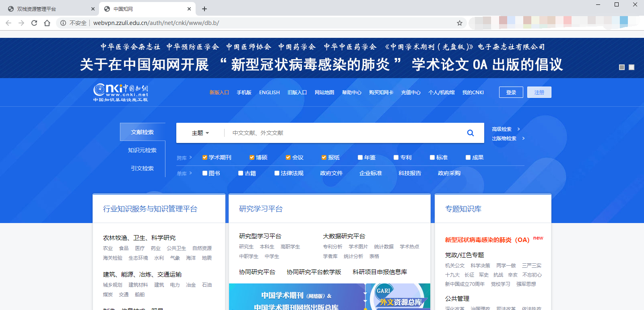
Task: Open 出版物检索 publication search
Action: 508,138
